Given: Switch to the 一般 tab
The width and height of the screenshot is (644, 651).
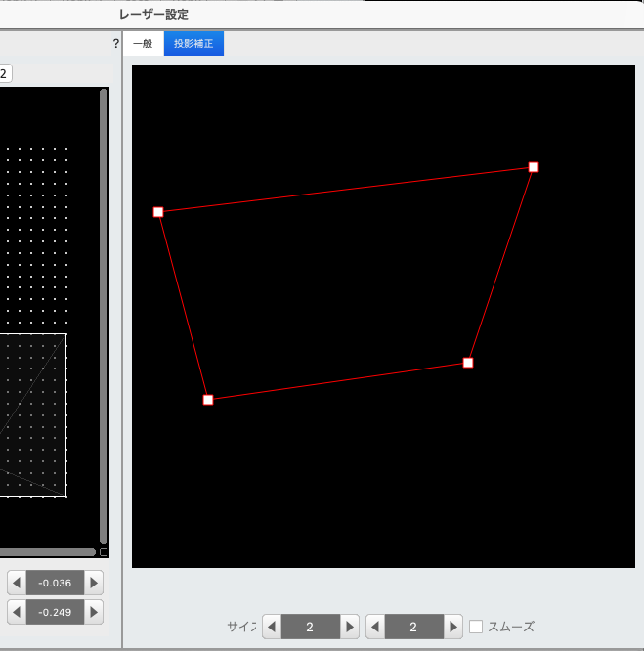Looking at the screenshot, I should coord(143,44).
